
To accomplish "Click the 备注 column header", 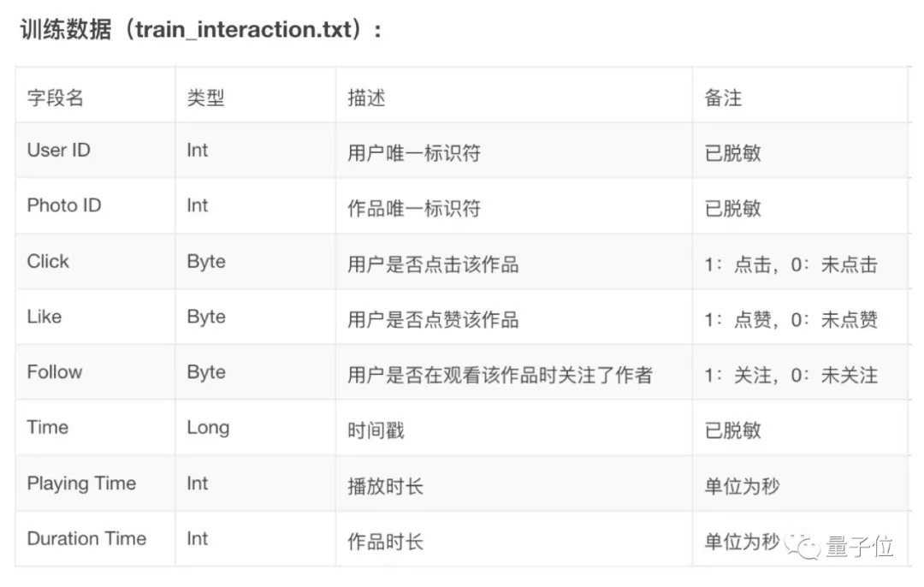I will pyautogui.click(x=723, y=98).
